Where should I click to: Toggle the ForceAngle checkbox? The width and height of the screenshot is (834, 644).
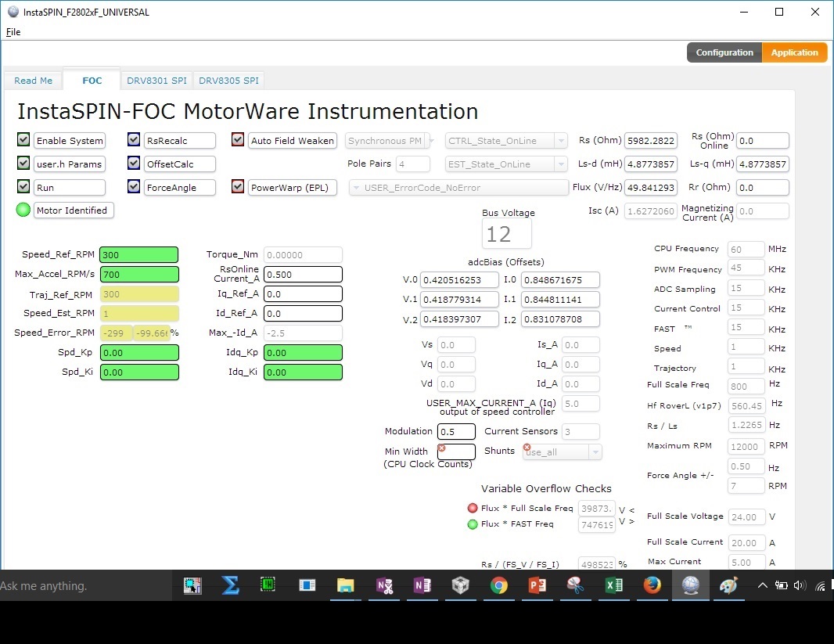coord(134,186)
